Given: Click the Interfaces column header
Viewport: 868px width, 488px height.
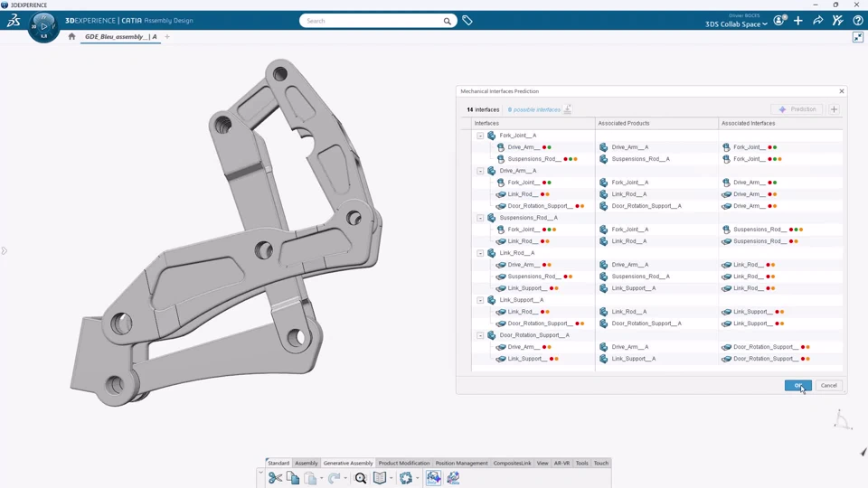Looking at the screenshot, I should [533, 124].
